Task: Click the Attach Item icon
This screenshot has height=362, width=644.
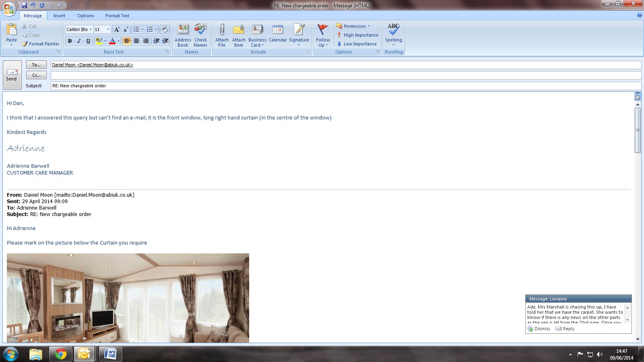Action: tap(239, 30)
